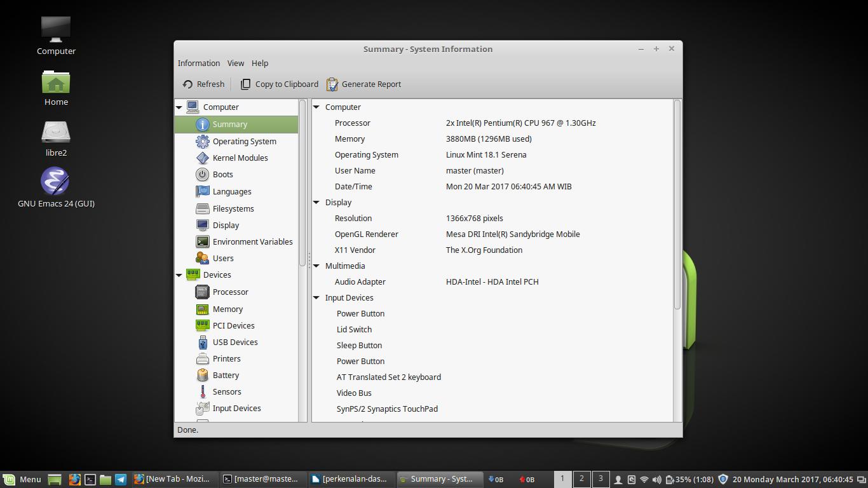868x488 pixels.
Task: Select the GNU Emacs 24 desktop icon
Action: [56, 188]
